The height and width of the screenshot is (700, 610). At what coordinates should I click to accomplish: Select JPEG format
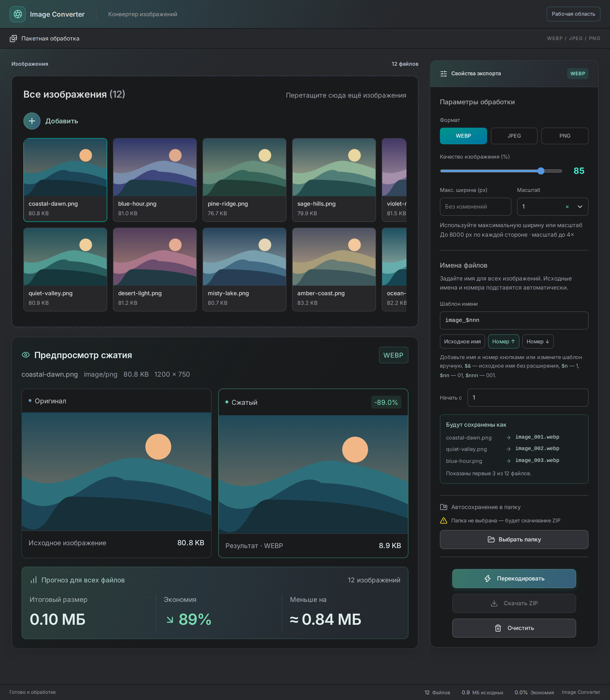(514, 136)
